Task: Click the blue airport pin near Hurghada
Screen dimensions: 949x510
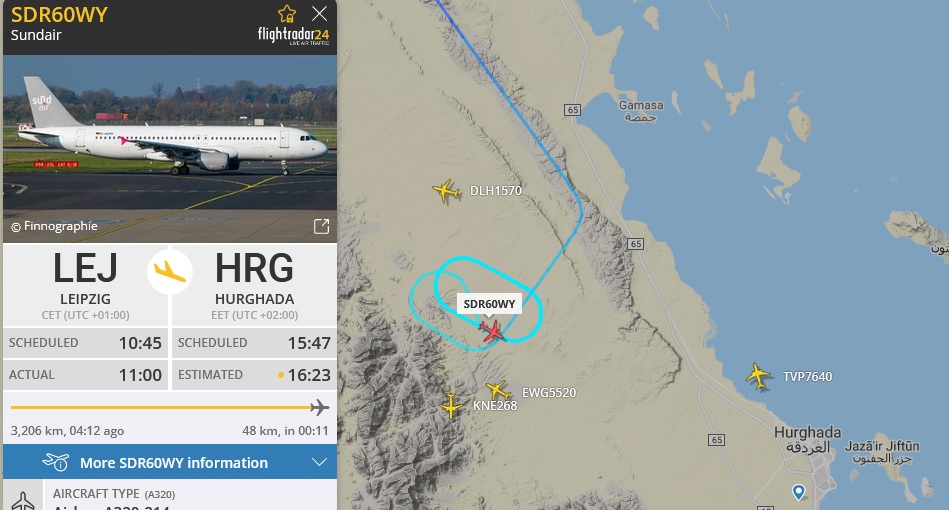Action: (799, 492)
